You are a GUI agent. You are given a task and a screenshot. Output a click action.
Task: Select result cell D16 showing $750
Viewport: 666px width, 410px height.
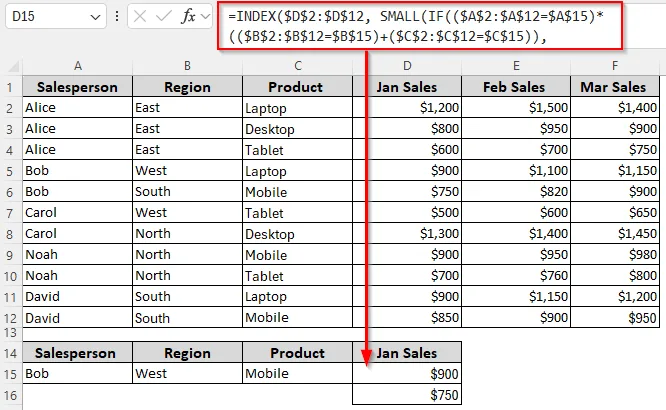(x=407, y=395)
